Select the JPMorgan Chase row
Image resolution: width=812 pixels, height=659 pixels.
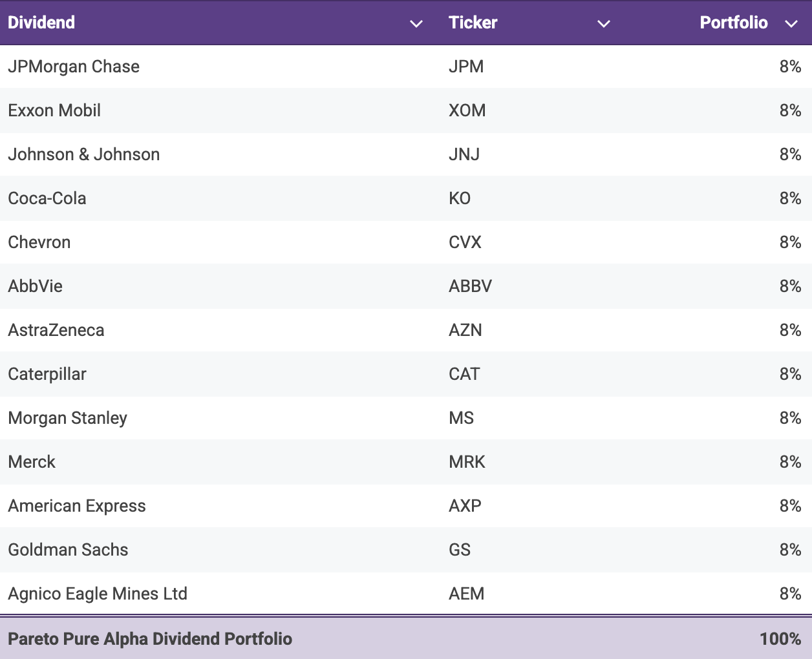pos(74,67)
